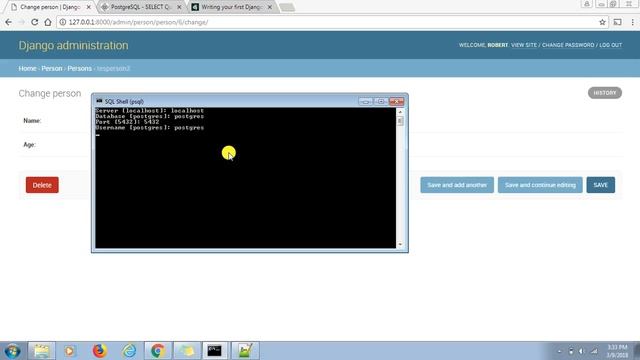Open the HISTORY button
The width and height of the screenshot is (640, 360).
pyautogui.click(x=605, y=93)
